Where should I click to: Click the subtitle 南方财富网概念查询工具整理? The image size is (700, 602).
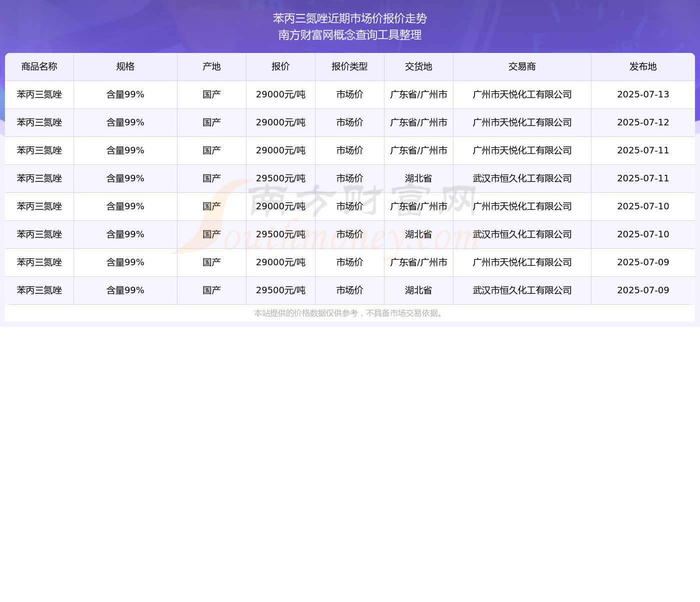350,35
